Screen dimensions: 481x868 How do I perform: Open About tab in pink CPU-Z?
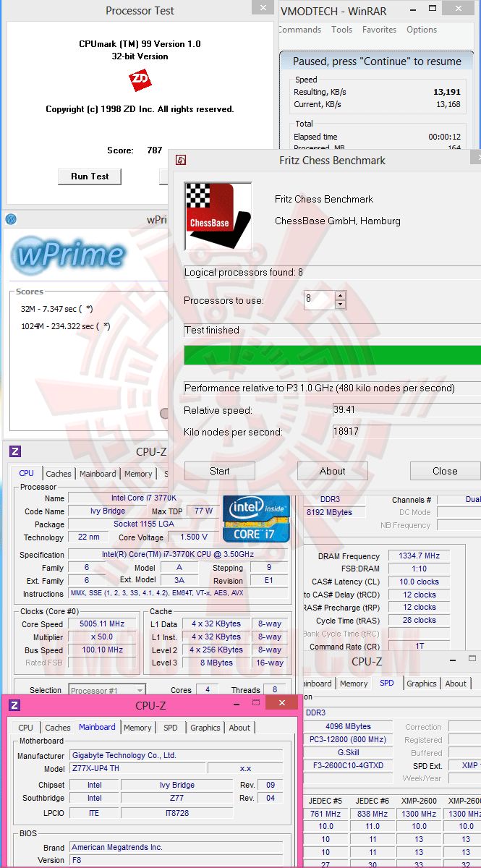(239, 728)
